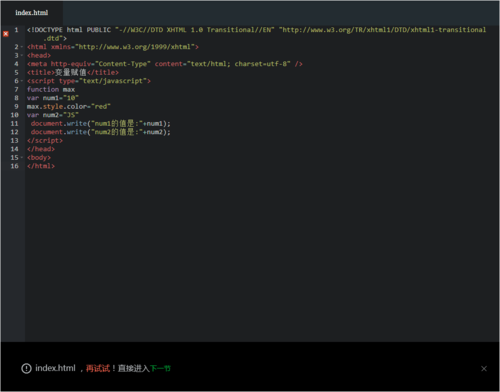Screen dimensions: 500x392
Task: Click the closing html tag line
Action: pyautogui.click(x=41, y=166)
